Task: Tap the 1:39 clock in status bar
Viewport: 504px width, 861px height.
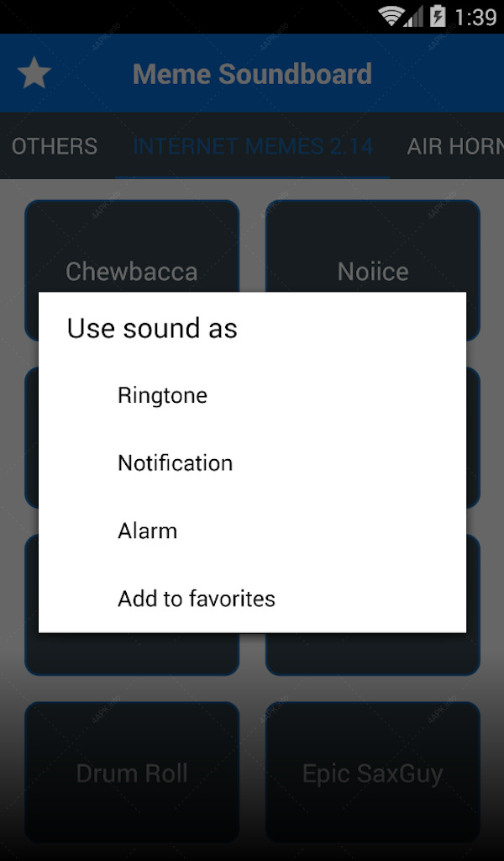Action: tap(475, 17)
